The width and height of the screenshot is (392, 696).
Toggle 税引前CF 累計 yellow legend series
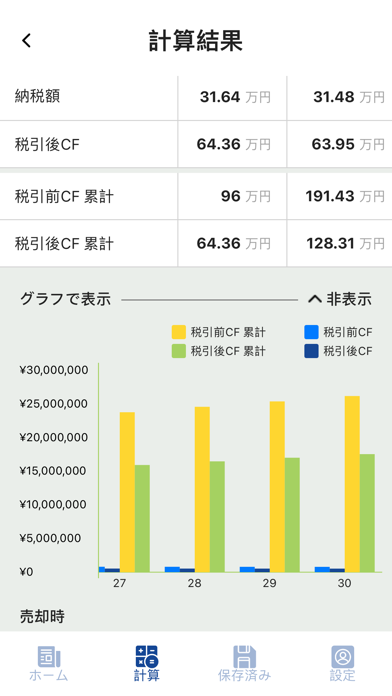[x=218, y=332]
